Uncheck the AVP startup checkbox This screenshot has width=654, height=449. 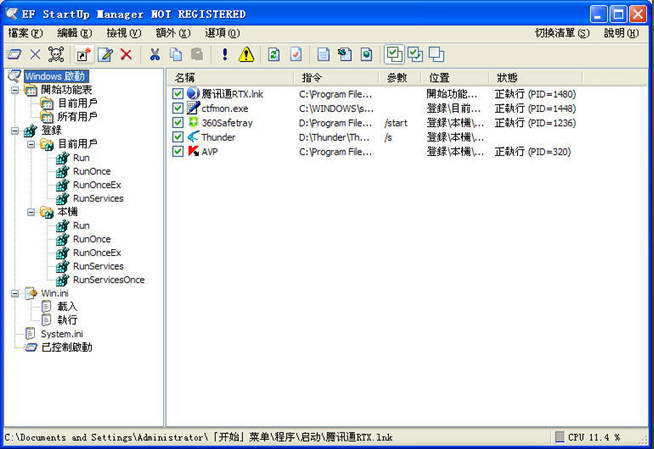coord(178,151)
